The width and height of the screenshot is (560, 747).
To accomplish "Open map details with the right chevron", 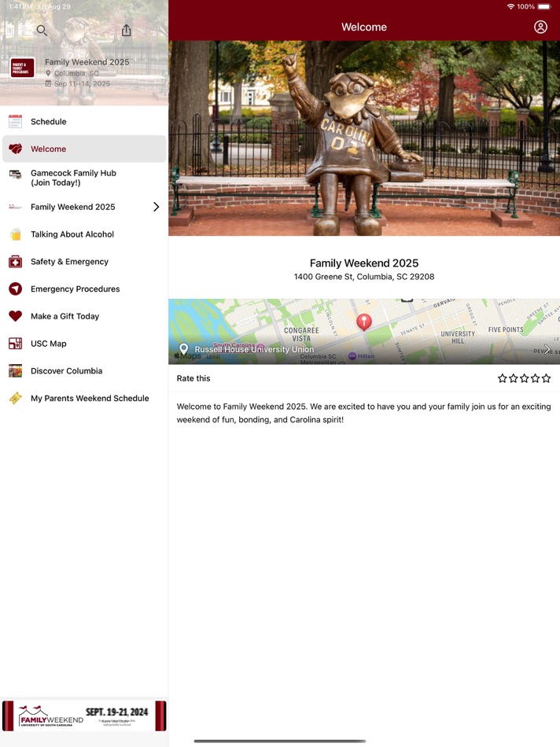I will pos(547,349).
